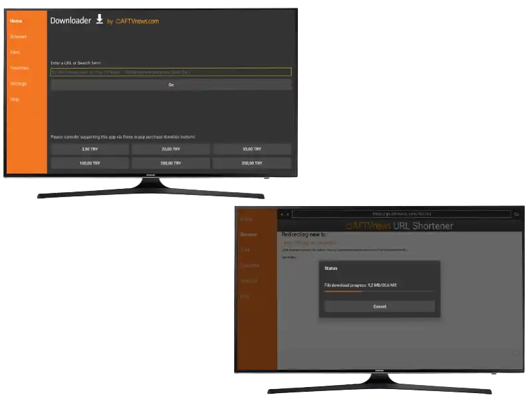The height and width of the screenshot is (399, 532).
Task: Open Favorites in the top TV sidebar
Action: click(x=19, y=68)
